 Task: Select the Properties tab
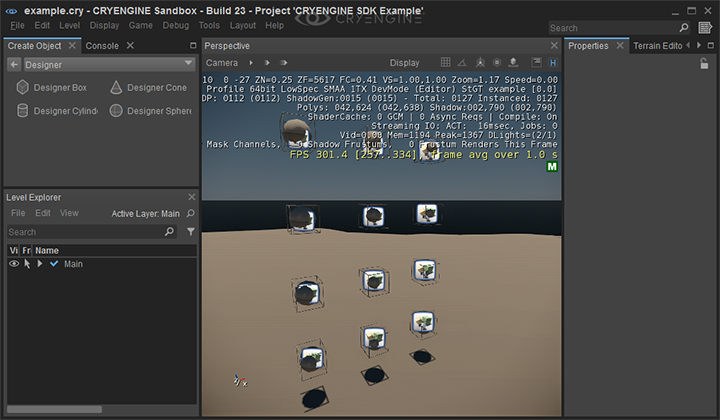[588, 46]
